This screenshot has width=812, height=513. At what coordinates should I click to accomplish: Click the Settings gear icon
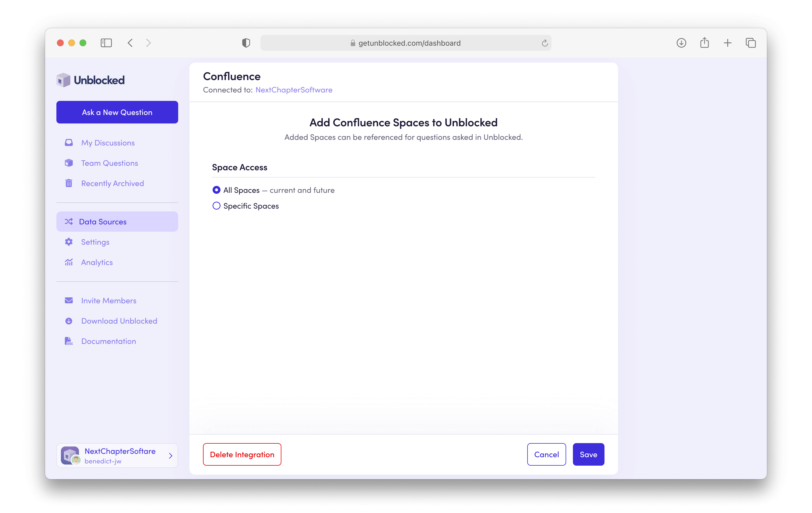[x=69, y=242]
